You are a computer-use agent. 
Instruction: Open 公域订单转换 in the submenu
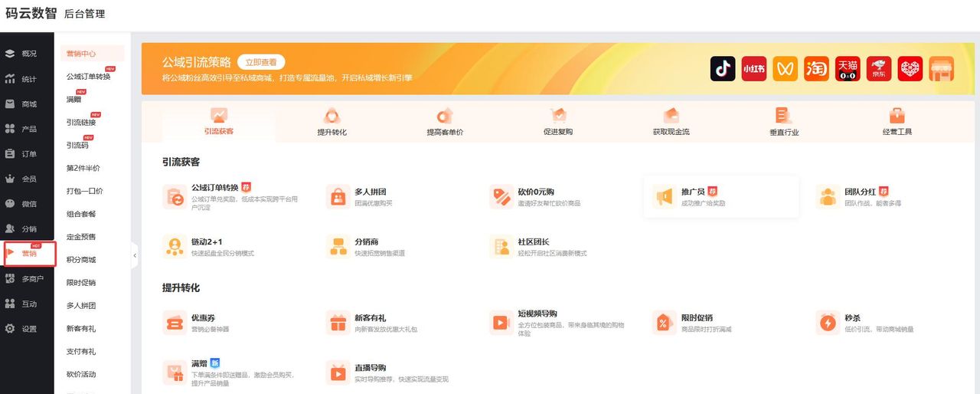click(89, 77)
